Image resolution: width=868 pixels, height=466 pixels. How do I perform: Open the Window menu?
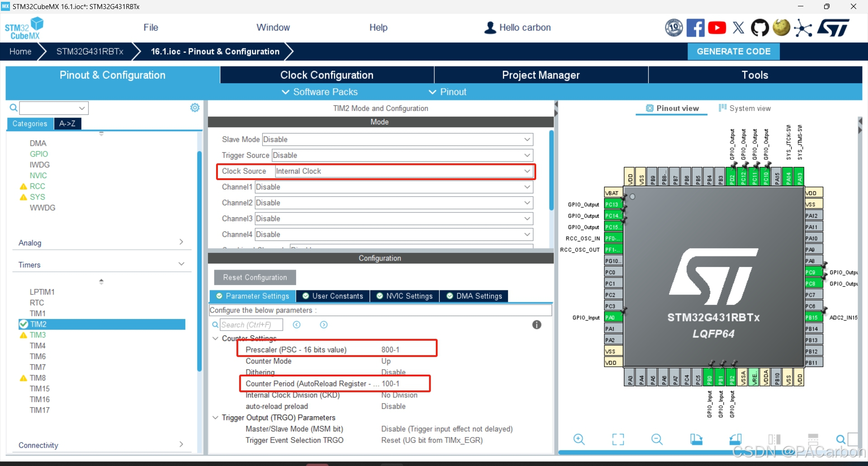(x=273, y=28)
